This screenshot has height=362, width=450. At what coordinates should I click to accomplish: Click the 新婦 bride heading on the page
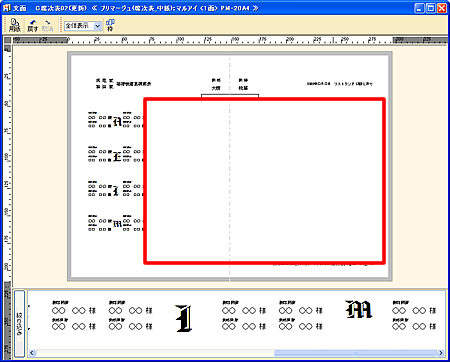[243, 80]
